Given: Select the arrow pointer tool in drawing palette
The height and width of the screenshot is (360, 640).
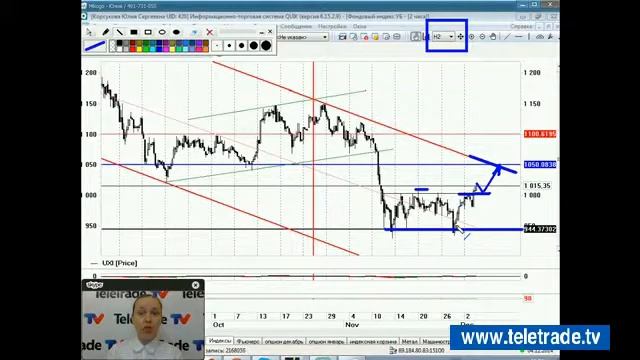Looking at the screenshot, I should point(89,32).
